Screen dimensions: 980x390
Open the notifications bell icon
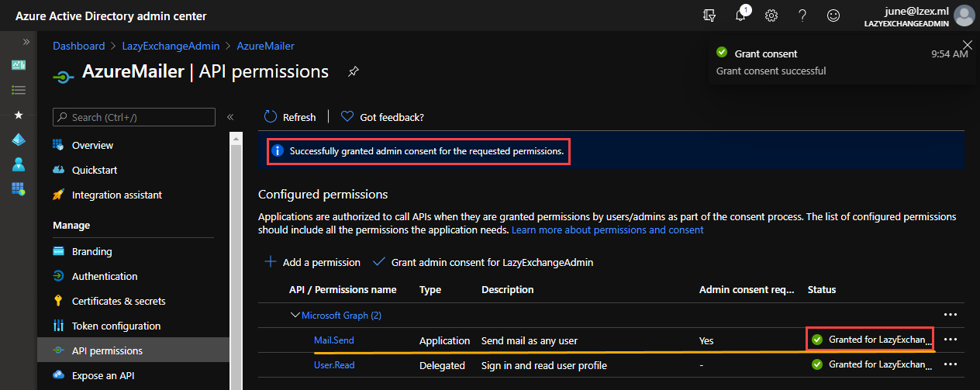(x=741, y=16)
